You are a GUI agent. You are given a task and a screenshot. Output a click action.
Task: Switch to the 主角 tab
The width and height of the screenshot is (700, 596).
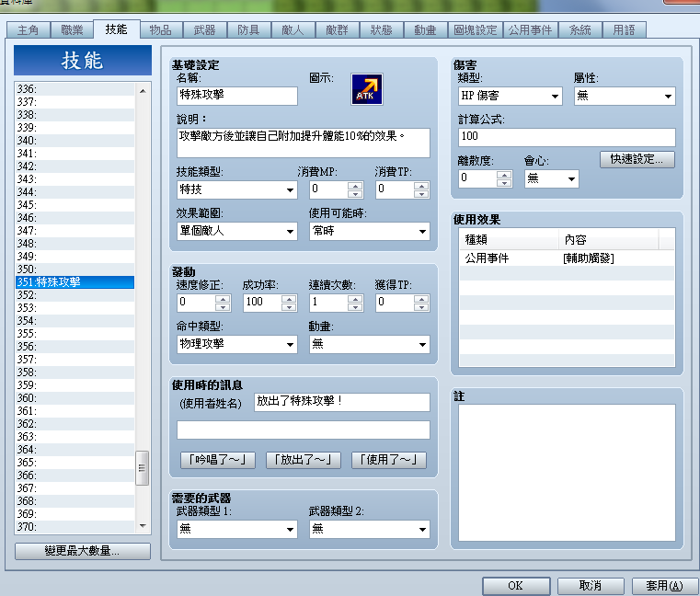(29, 30)
